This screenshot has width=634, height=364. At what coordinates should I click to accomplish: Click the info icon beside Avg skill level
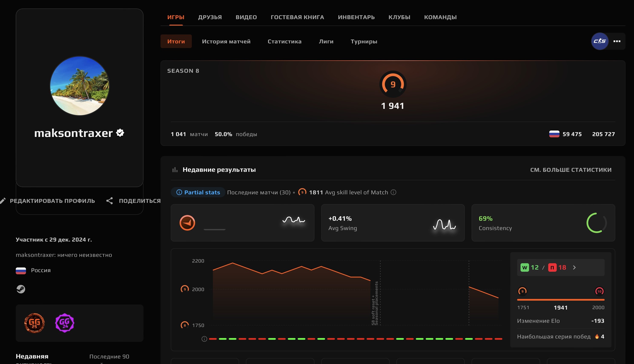(393, 192)
